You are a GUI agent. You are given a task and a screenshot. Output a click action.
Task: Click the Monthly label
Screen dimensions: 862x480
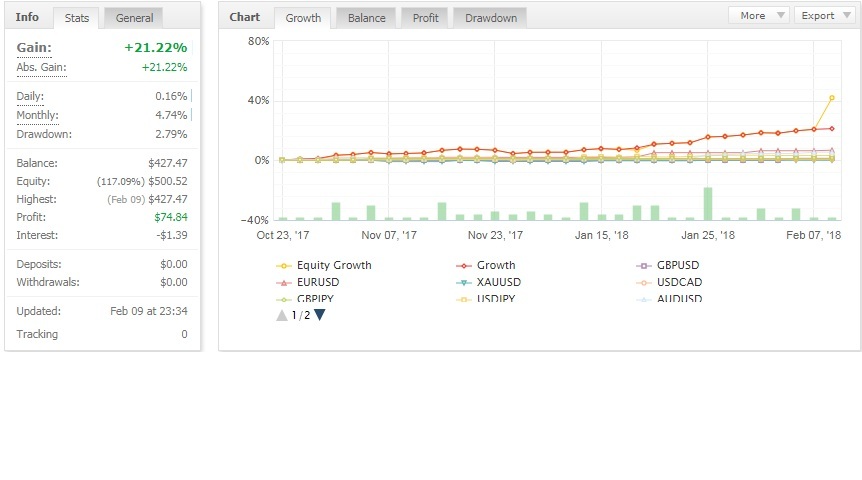(37, 115)
